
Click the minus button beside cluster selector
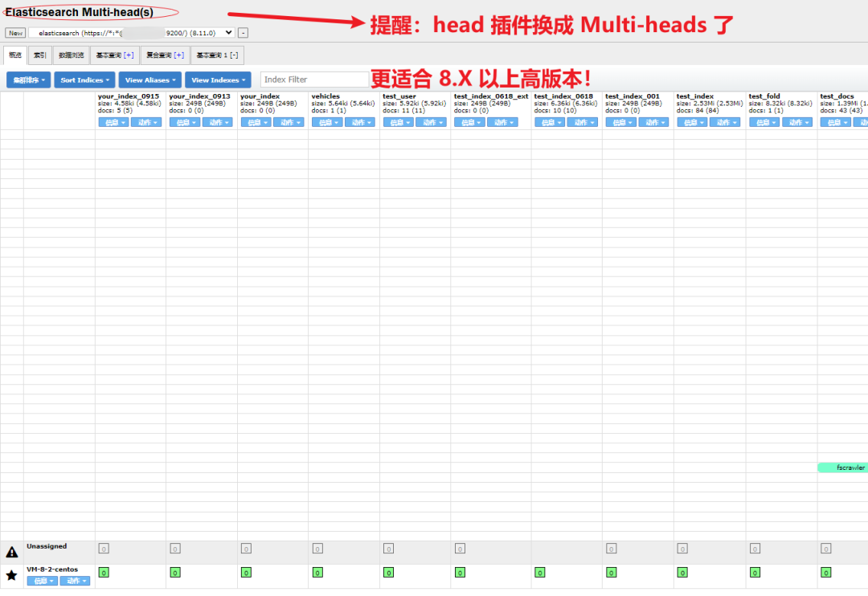coord(243,33)
